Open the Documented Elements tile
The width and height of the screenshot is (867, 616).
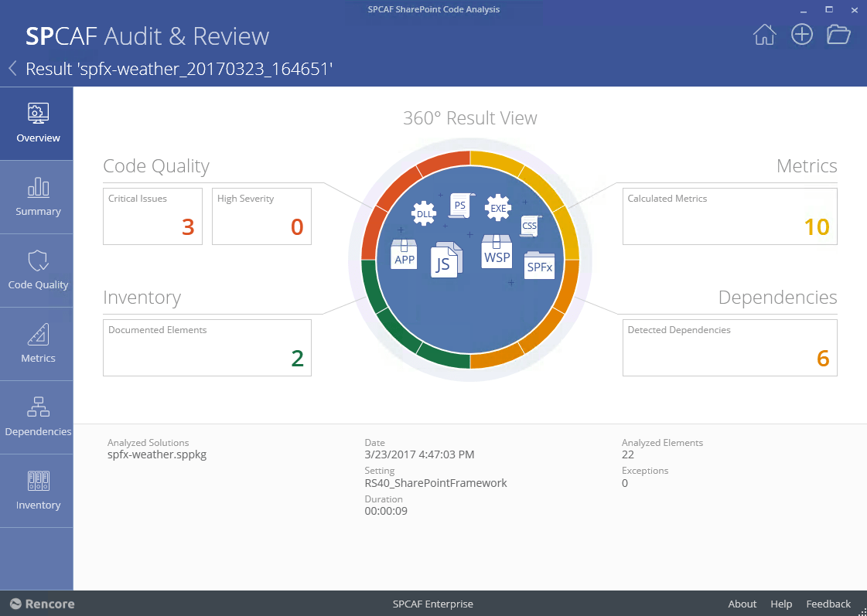click(207, 348)
